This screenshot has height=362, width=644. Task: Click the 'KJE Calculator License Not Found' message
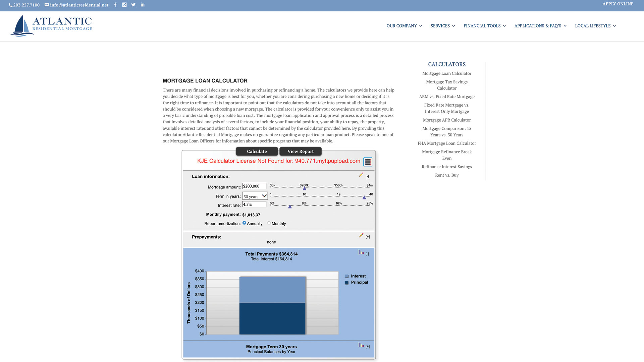tap(279, 161)
